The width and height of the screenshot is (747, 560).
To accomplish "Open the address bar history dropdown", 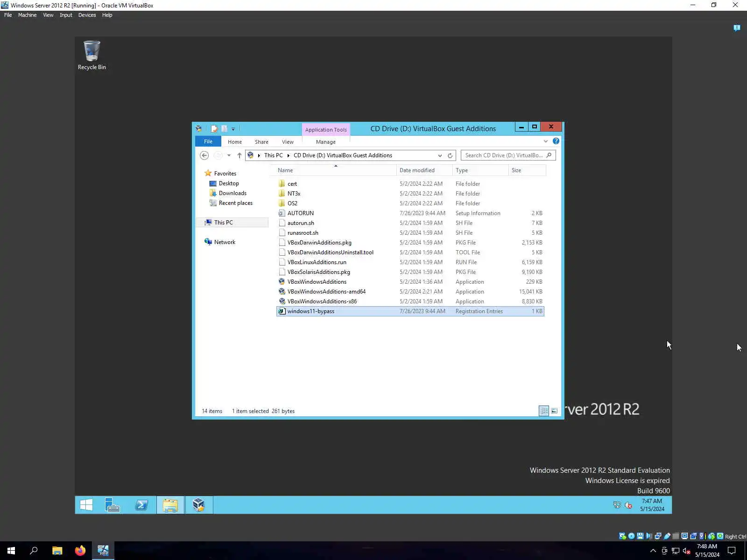I will (440, 155).
